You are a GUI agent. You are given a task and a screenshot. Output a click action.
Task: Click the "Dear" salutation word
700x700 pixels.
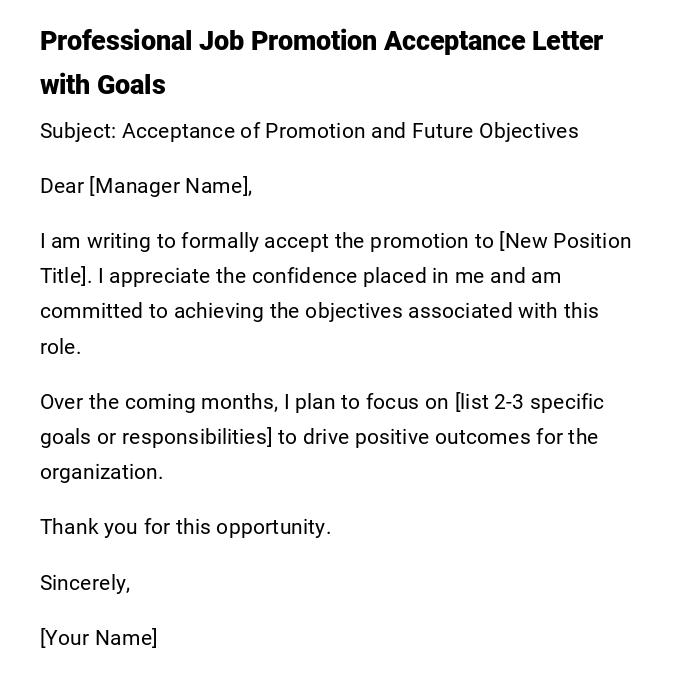pos(61,187)
